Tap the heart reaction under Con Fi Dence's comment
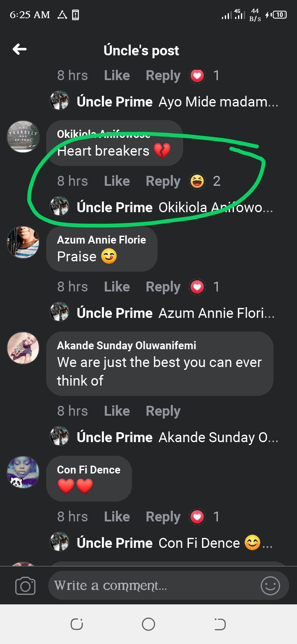The image size is (297, 644). tap(197, 516)
